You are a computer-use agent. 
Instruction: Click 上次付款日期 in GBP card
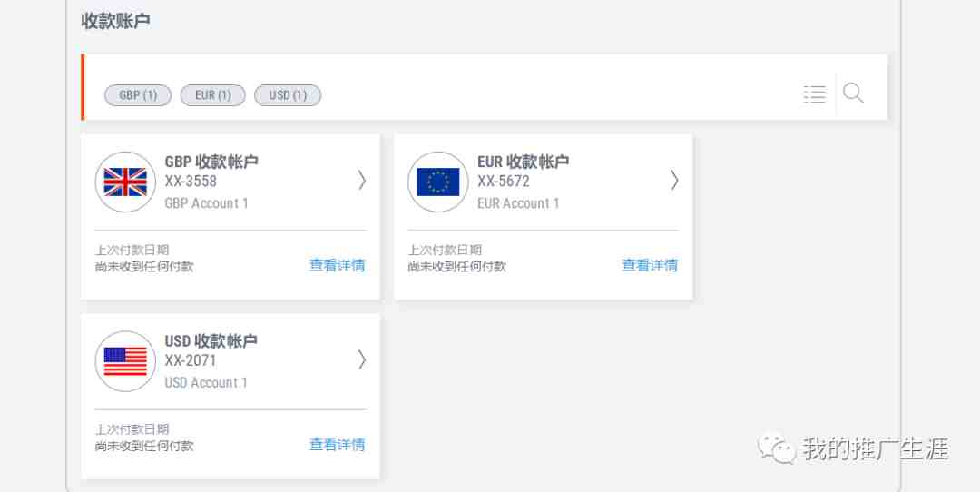(x=132, y=250)
